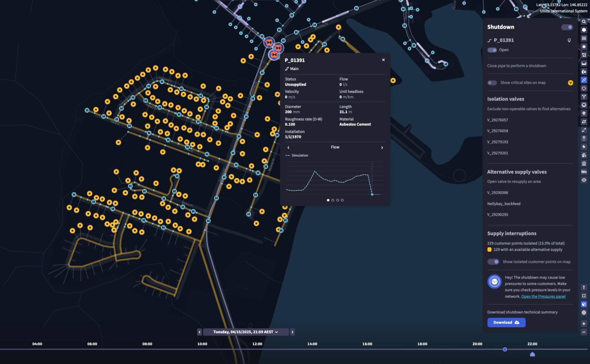
Task: Click the locate pin icon beside P_01391
Action: [569, 40]
